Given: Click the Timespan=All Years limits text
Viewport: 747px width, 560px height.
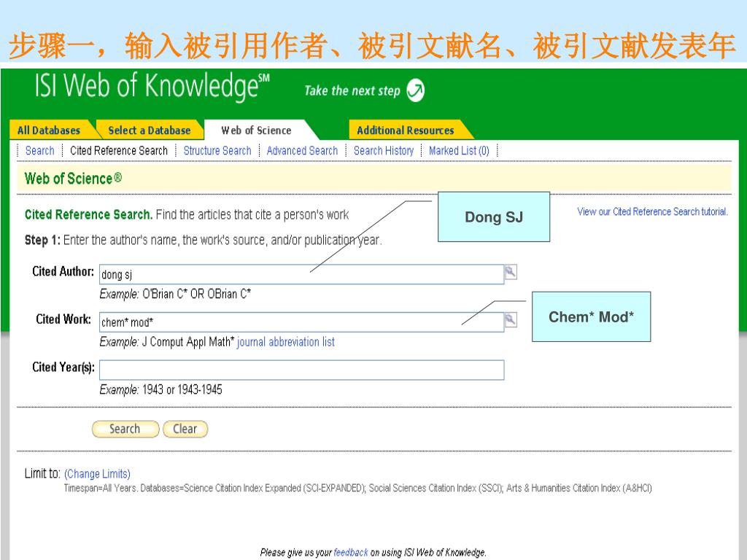Looking at the screenshot, I should click(x=357, y=488).
